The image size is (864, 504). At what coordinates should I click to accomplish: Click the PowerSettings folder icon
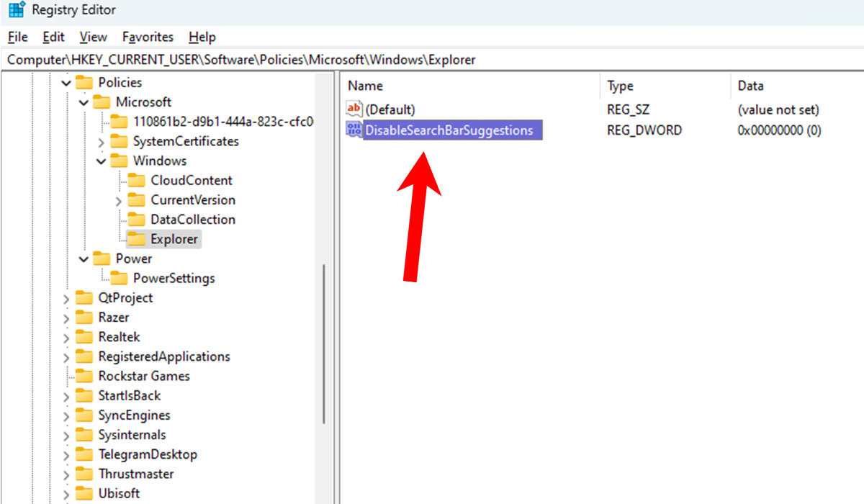pyautogui.click(x=120, y=278)
